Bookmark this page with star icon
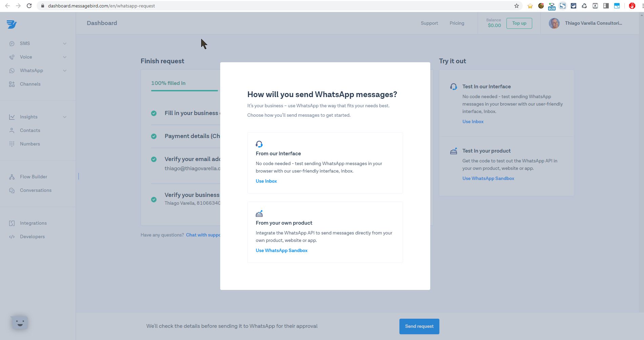The height and width of the screenshot is (340, 644). [x=516, y=6]
